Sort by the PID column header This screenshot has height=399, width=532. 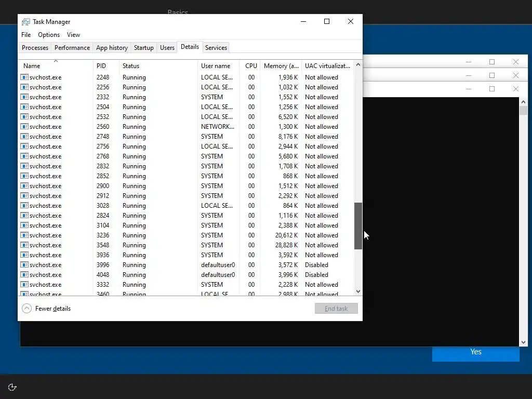tap(106, 66)
